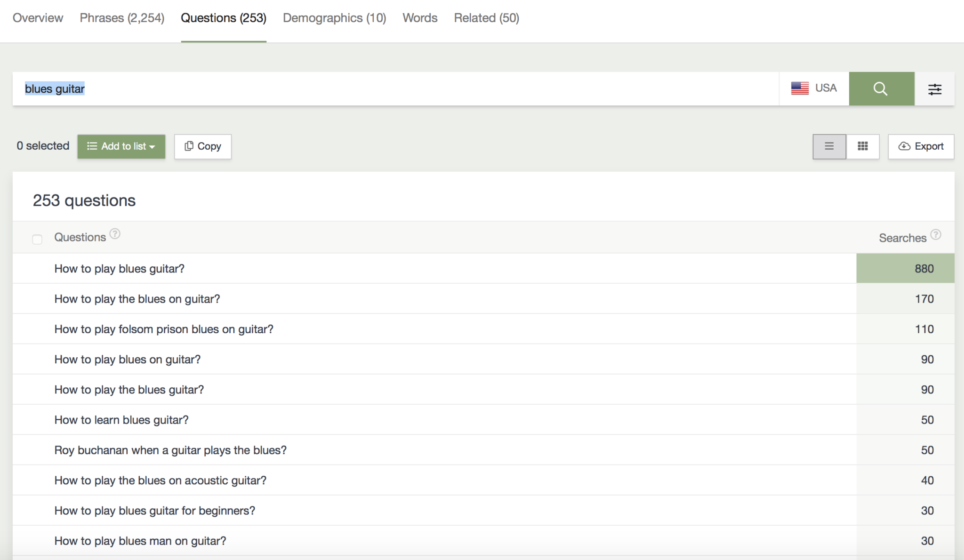Click the green search magnifier button
964x560 pixels.
click(x=881, y=89)
